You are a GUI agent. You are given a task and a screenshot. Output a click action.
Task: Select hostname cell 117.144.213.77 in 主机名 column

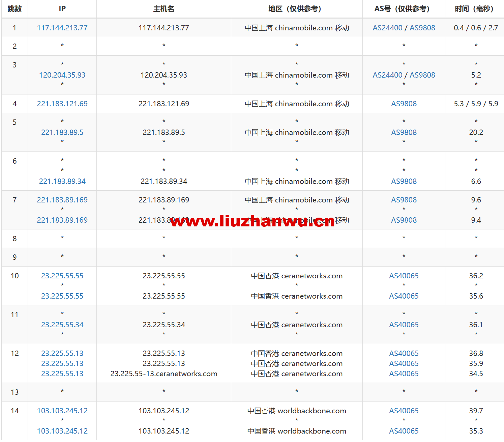[164, 28]
